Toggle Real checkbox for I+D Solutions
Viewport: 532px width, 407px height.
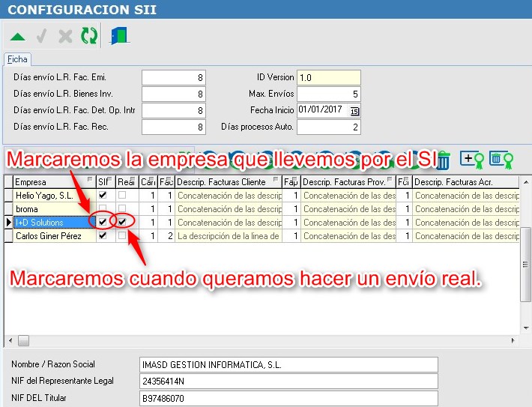tap(122, 222)
